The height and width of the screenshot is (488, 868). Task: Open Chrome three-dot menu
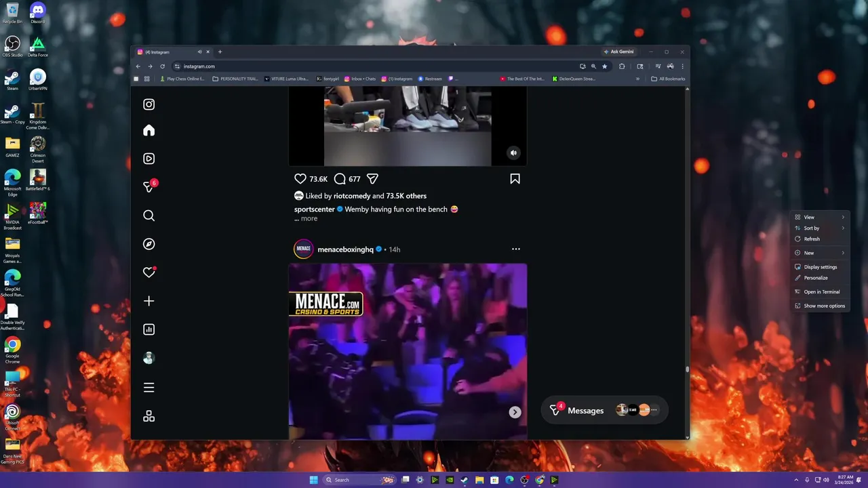[682, 66]
